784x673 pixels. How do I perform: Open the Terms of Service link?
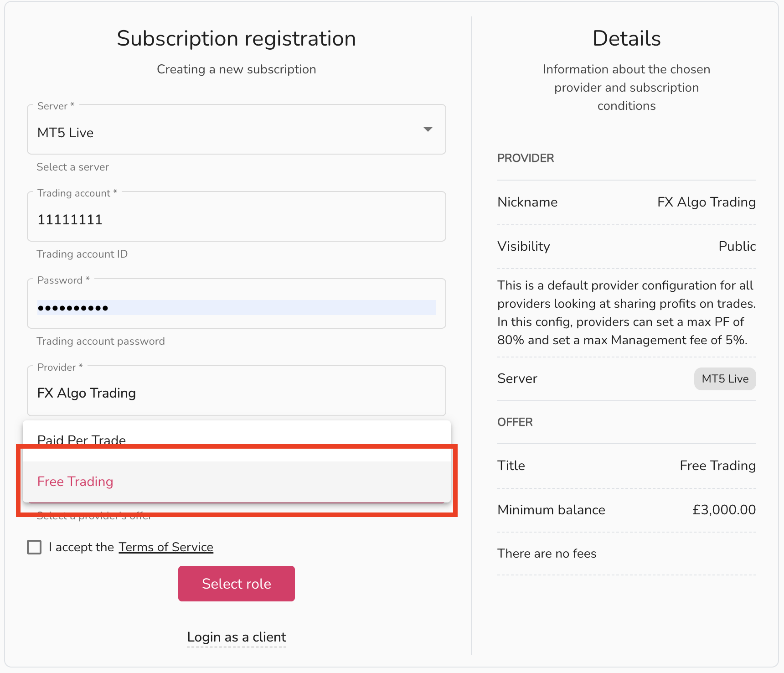tap(166, 547)
